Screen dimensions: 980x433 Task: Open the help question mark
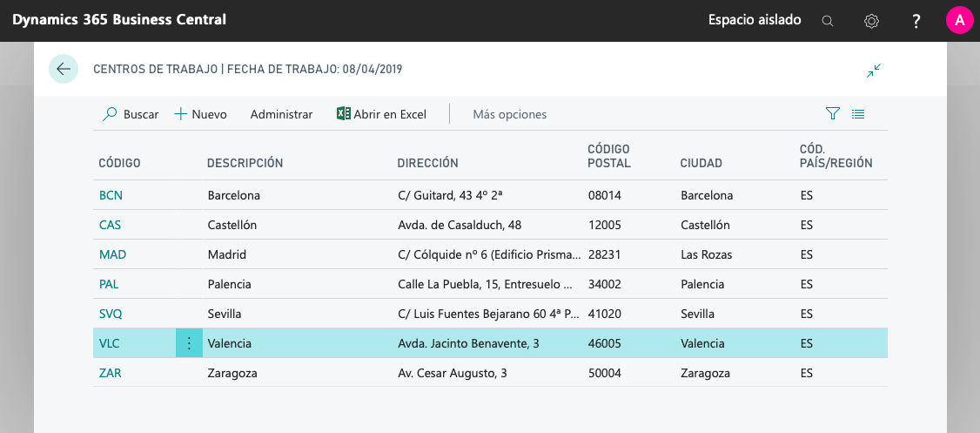click(916, 21)
